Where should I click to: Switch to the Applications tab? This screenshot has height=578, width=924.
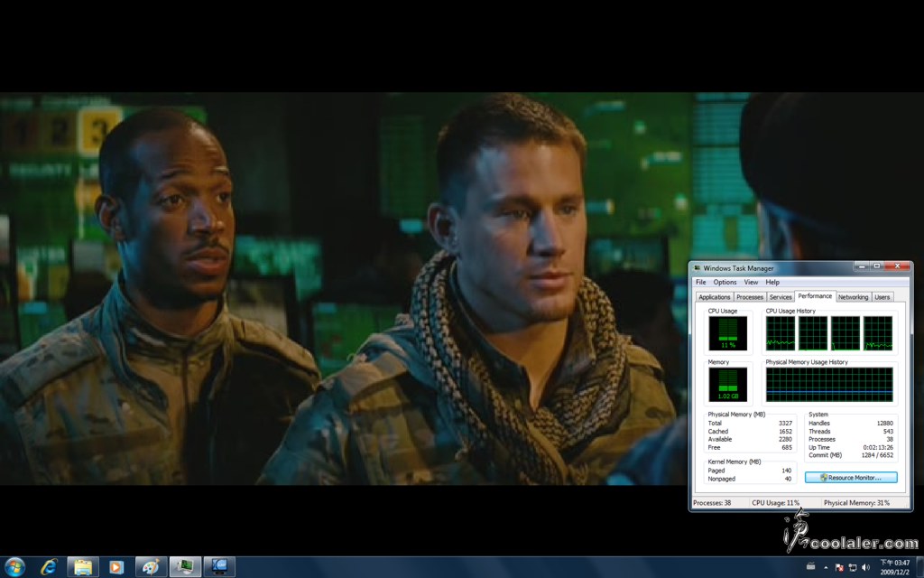(715, 296)
